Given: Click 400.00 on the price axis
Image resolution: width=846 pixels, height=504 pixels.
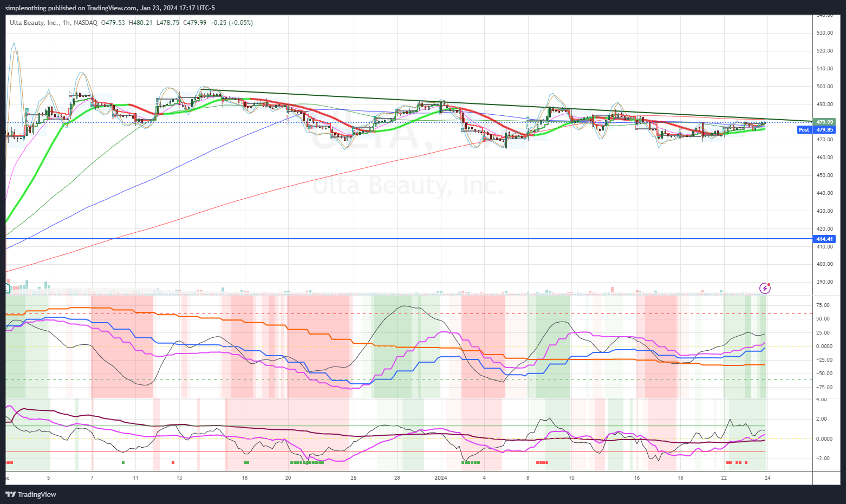Looking at the screenshot, I should [x=825, y=264].
